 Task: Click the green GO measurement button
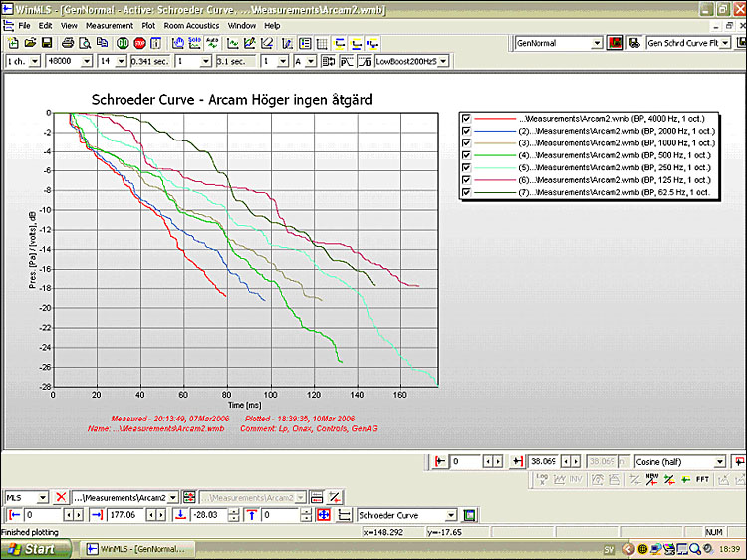pyautogui.click(x=123, y=43)
